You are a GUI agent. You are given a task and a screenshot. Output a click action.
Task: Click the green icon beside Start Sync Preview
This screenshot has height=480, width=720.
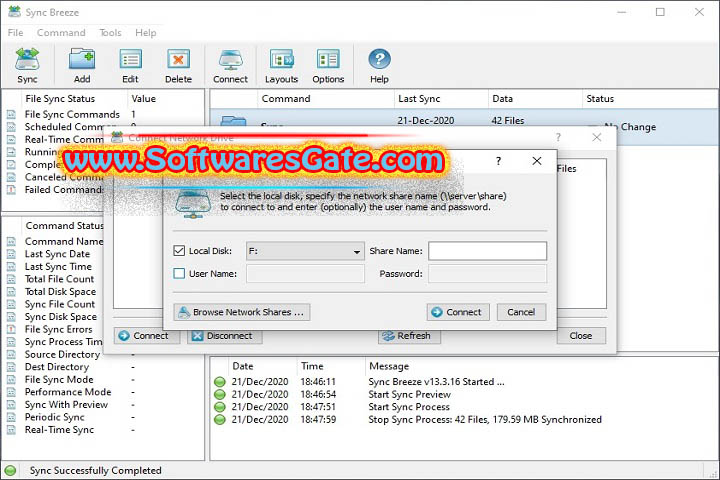pos(220,394)
